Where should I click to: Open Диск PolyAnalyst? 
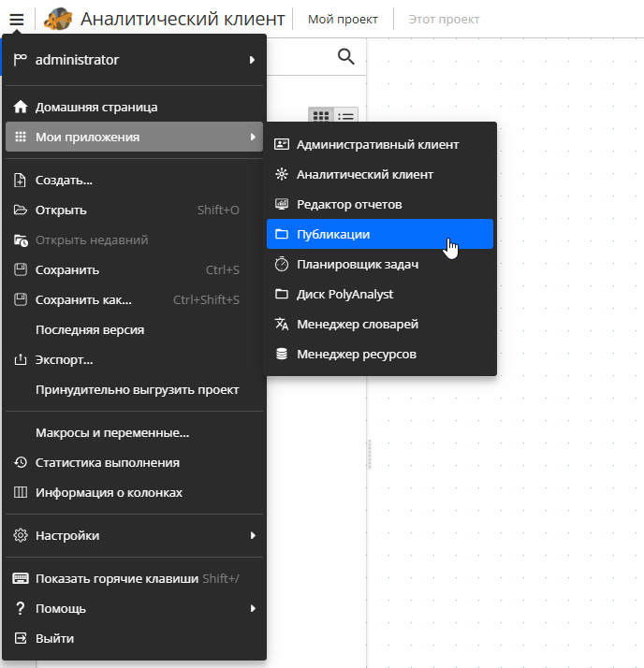click(x=380, y=294)
